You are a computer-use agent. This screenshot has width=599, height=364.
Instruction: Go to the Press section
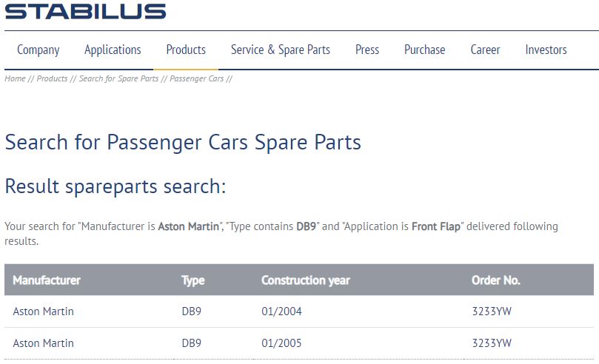[x=367, y=50]
